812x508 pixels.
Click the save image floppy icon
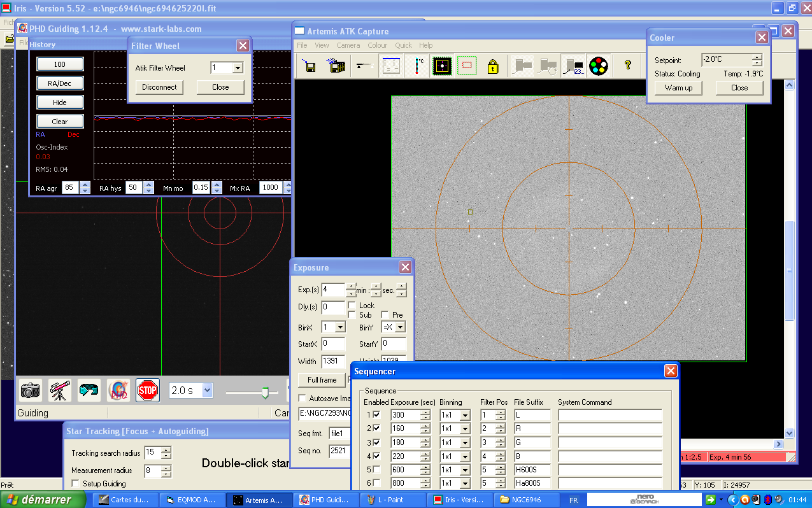click(310, 66)
